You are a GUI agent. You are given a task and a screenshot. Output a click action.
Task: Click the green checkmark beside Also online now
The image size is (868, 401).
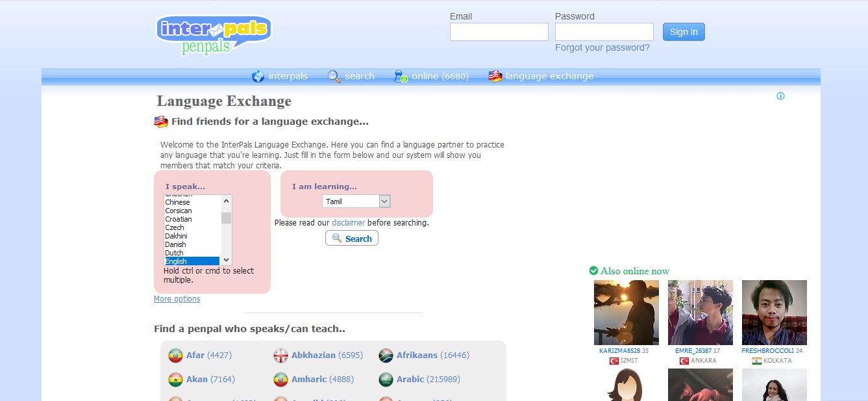click(593, 270)
